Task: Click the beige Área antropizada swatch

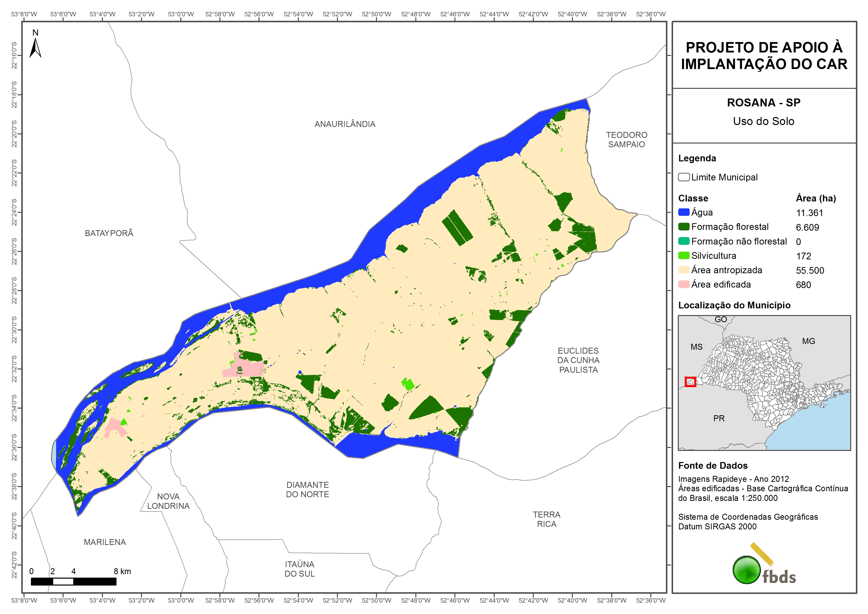Action: (x=683, y=270)
